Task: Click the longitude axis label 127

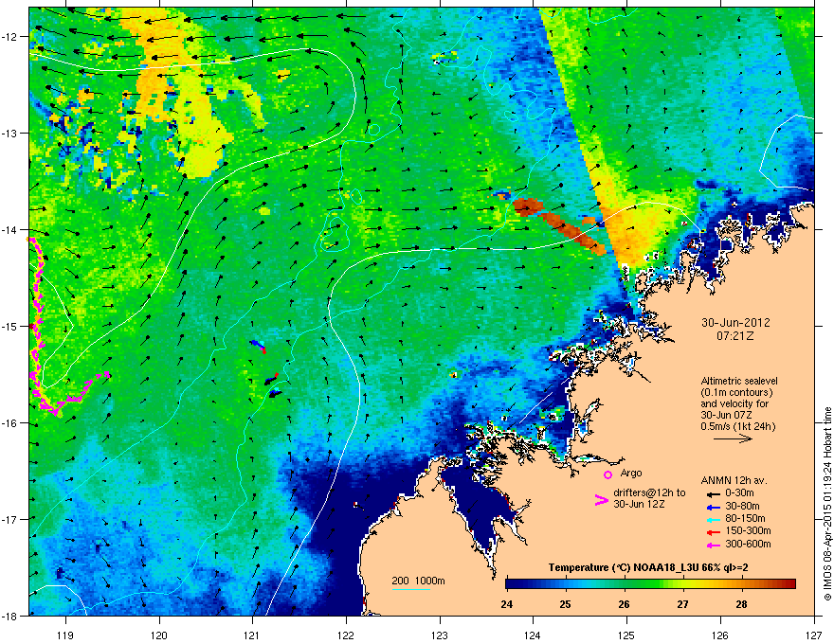Action: (814, 635)
